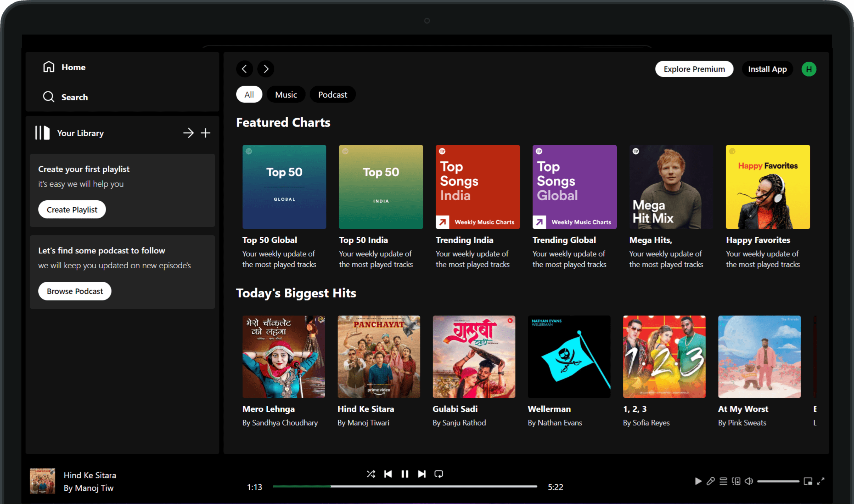The height and width of the screenshot is (504, 854).
Task: Play the Mero Lehnga album art
Action: tap(284, 357)
